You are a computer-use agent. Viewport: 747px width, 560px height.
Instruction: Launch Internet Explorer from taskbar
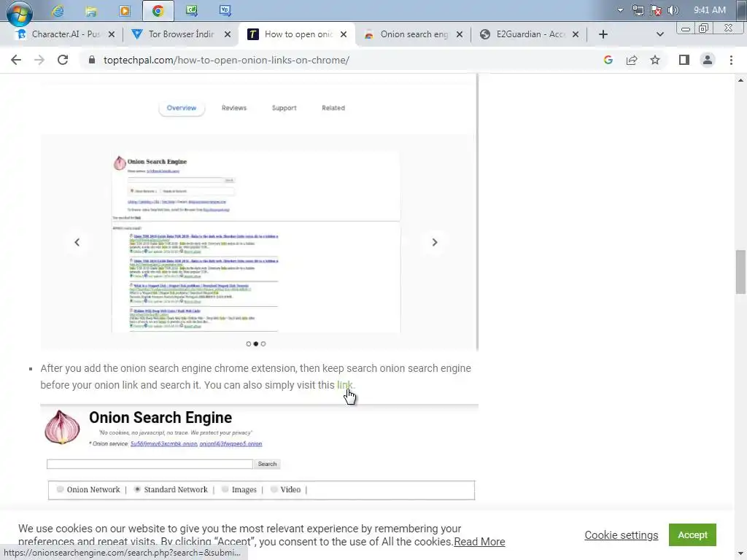(x=58, y=10)
